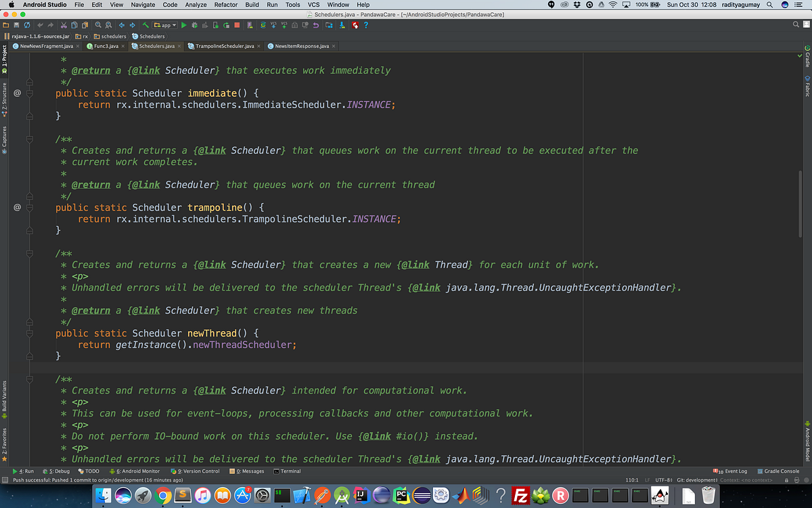Click the Synchronize toolbar icon

tap(27, 25)
